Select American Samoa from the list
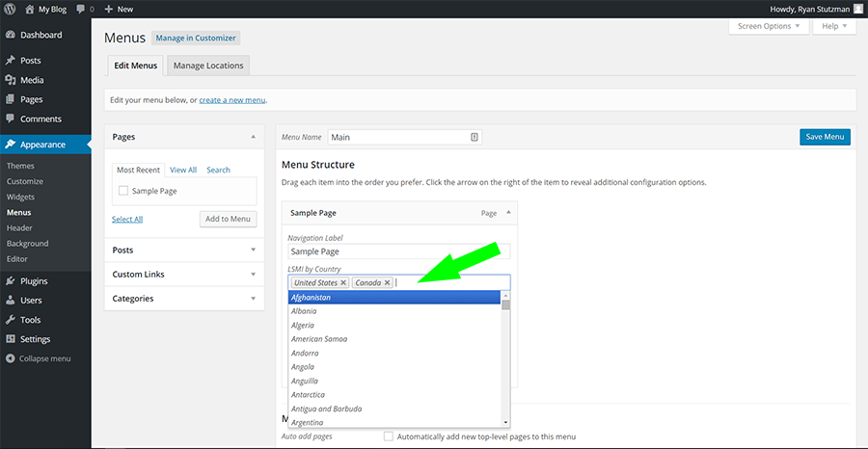 point(394,339)
